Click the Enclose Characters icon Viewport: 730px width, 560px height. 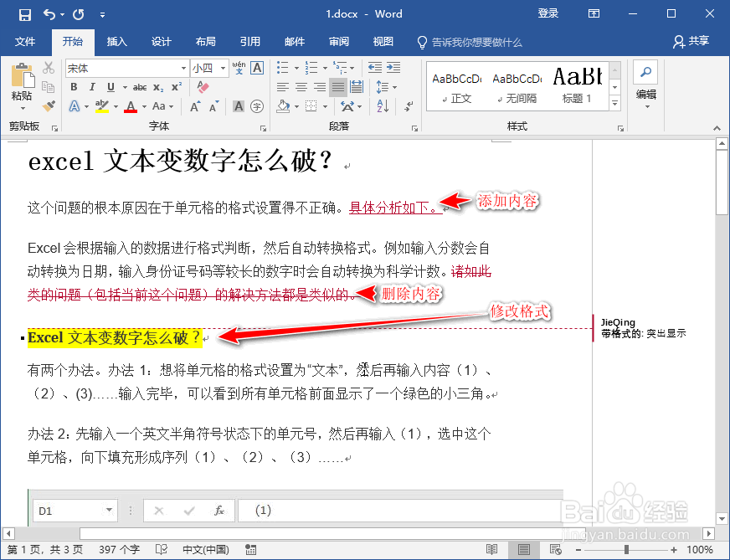(257, 106)
